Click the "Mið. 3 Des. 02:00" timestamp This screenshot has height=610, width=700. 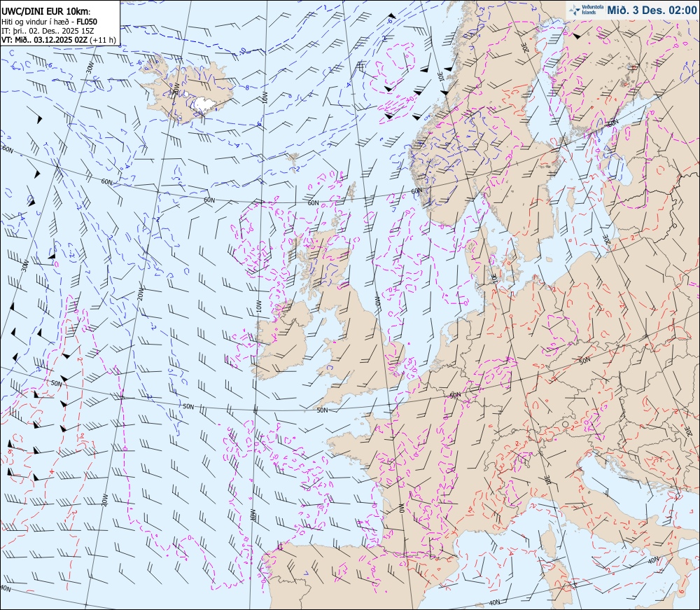pyautogui.click(x=652, y=10)
